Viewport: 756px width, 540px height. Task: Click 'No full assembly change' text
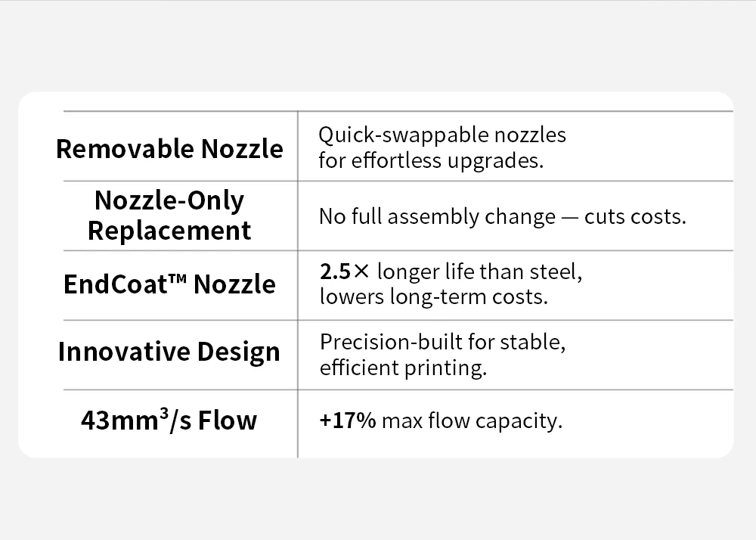coord(437,217)
